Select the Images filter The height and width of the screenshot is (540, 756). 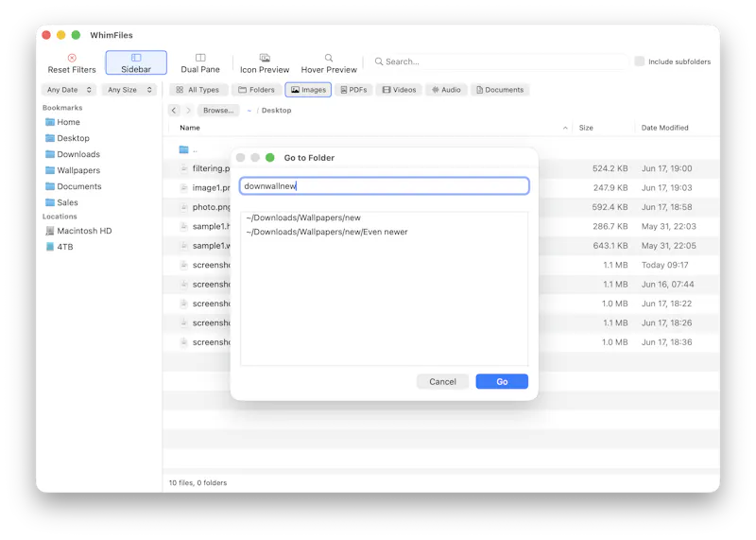[x=308, y=90]
